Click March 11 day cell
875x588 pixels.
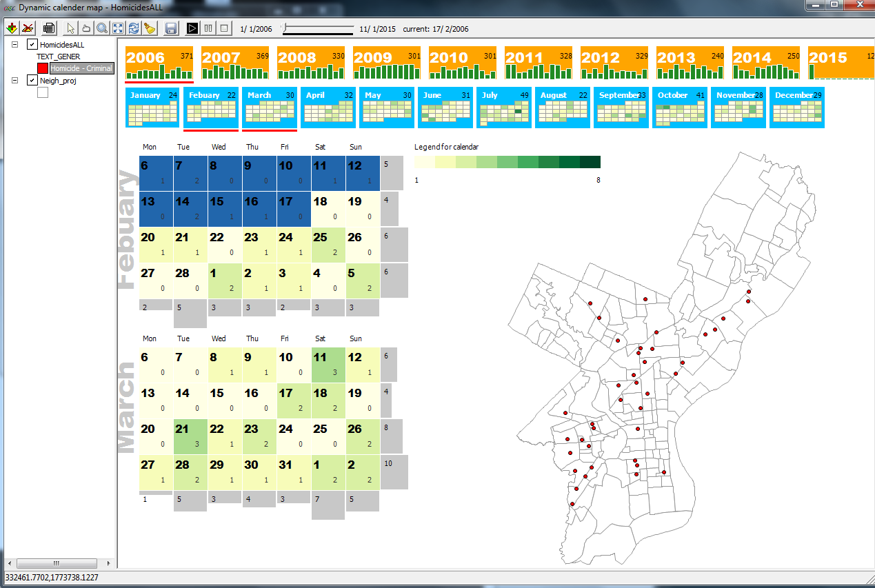328,365
